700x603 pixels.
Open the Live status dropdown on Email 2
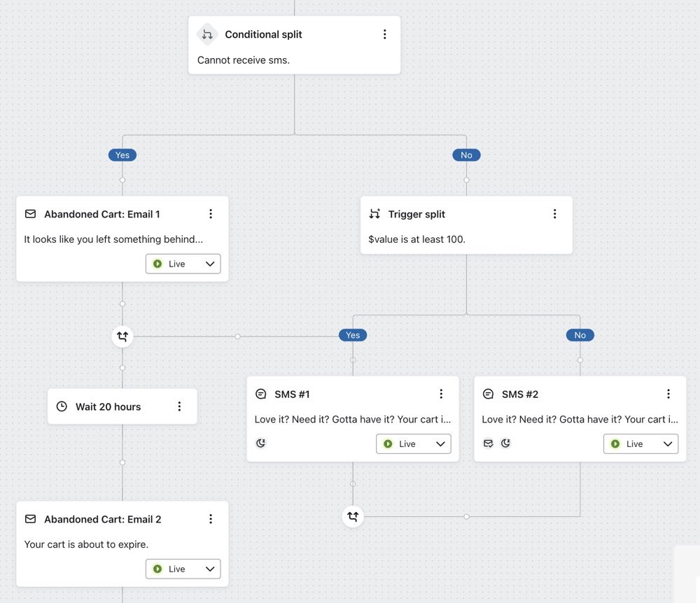(x=183, y=569)
